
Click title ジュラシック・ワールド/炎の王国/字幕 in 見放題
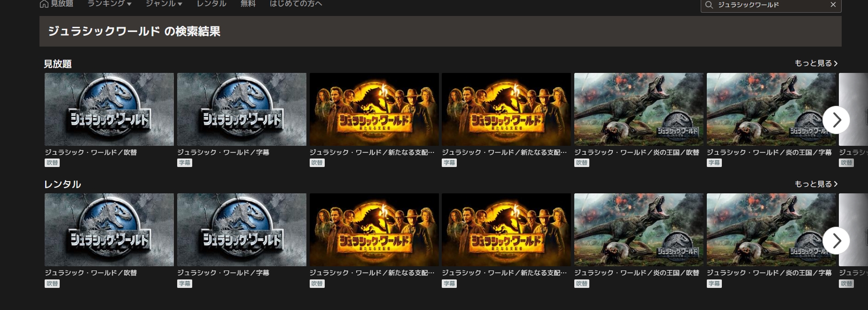769,152
